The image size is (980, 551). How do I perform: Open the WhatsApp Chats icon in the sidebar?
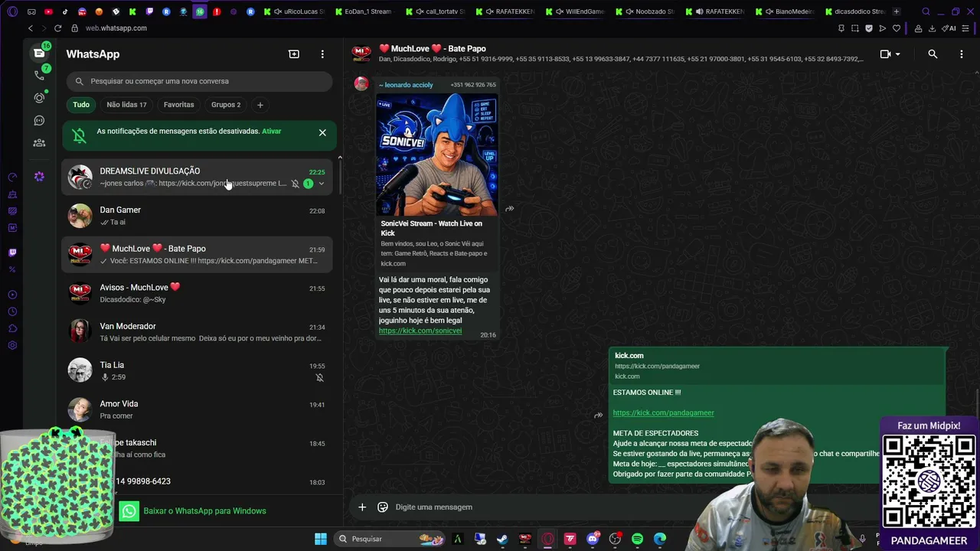[39, 54]
